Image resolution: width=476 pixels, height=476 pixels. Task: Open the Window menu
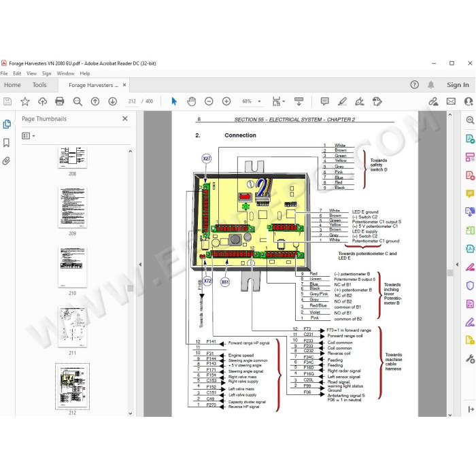click(x=65, y=73)
